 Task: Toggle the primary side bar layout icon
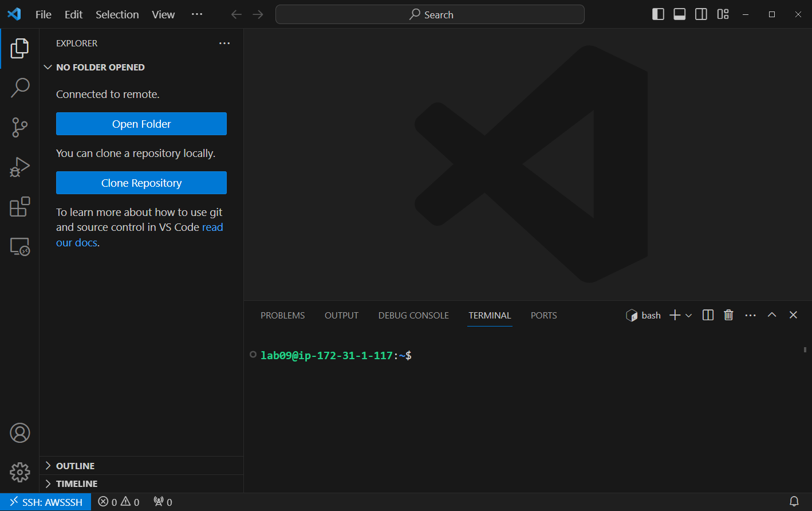pyautogui.click(x=659, y=14)
